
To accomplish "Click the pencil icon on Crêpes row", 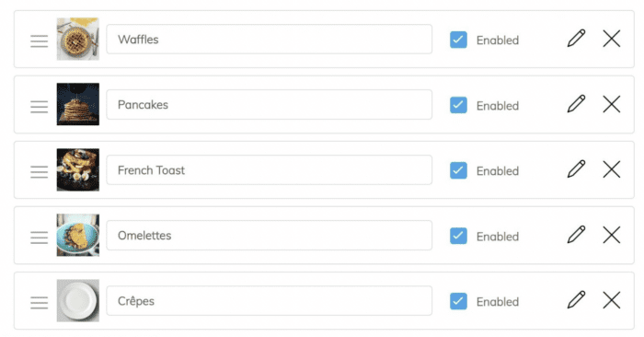I will click(x=576, y=300).
